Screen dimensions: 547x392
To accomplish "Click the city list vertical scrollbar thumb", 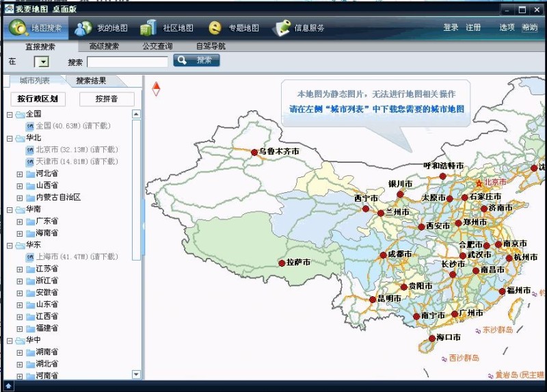I will click(136, 190).
